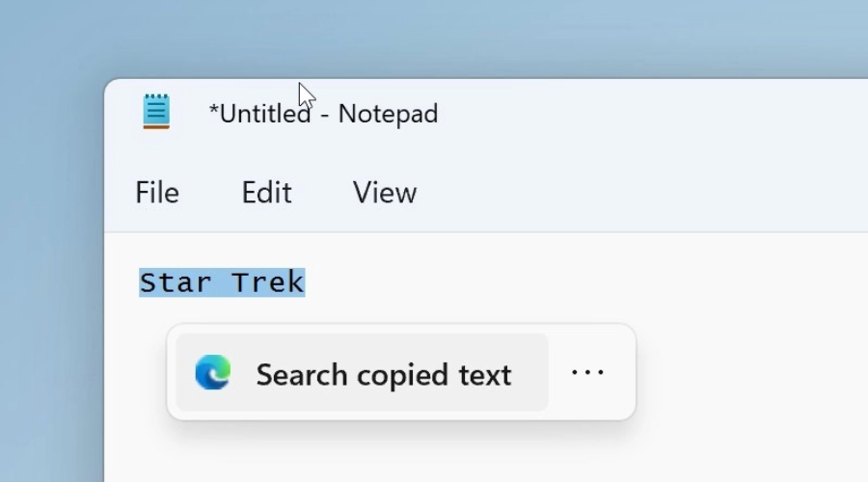Click empty title bar space beside the title
The image size is (868, 482).
pos(637,114)
